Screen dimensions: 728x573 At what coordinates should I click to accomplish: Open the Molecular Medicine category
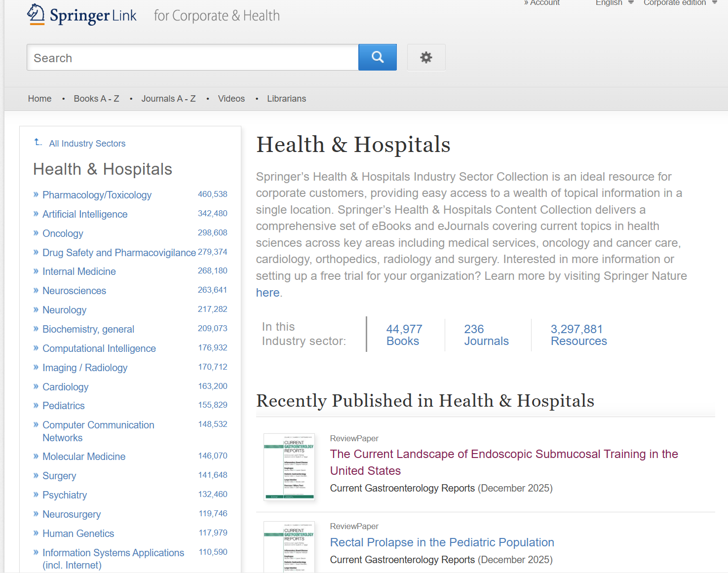84,457
